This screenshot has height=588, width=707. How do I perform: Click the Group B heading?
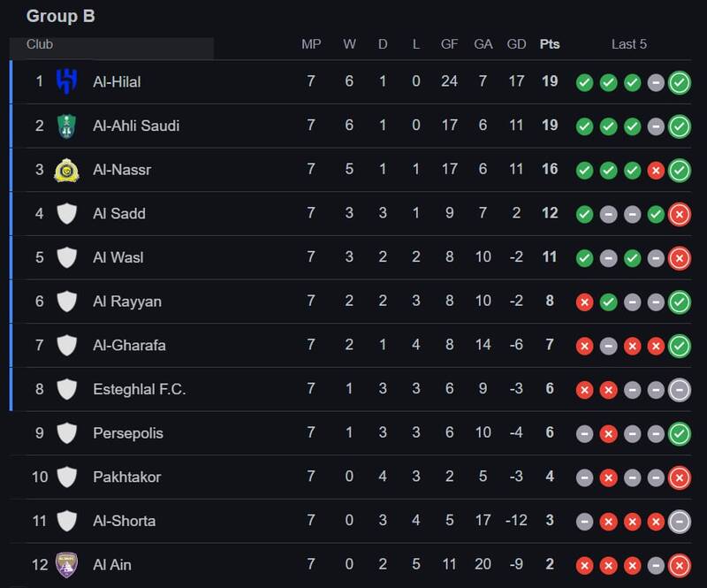[60, 16]
